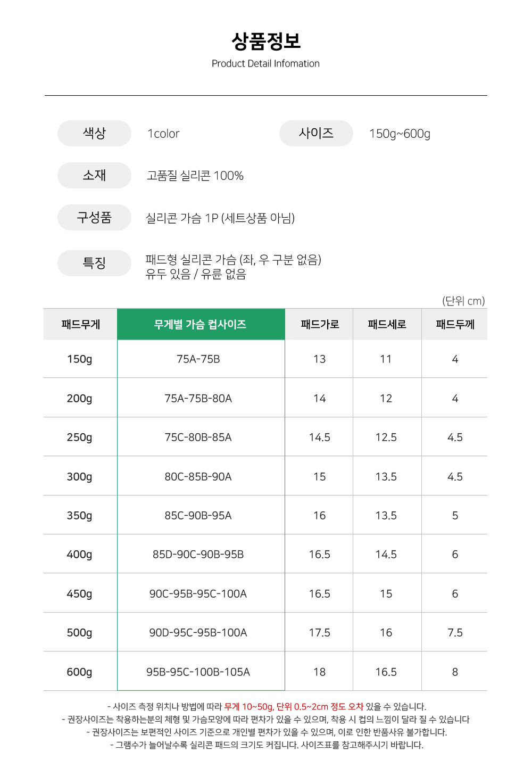Click the 고품질 실리콘 100% material text

pos(195,176)
